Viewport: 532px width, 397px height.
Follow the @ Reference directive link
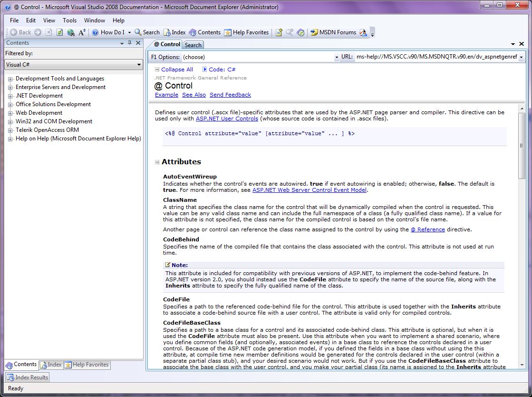click(428, 229)
